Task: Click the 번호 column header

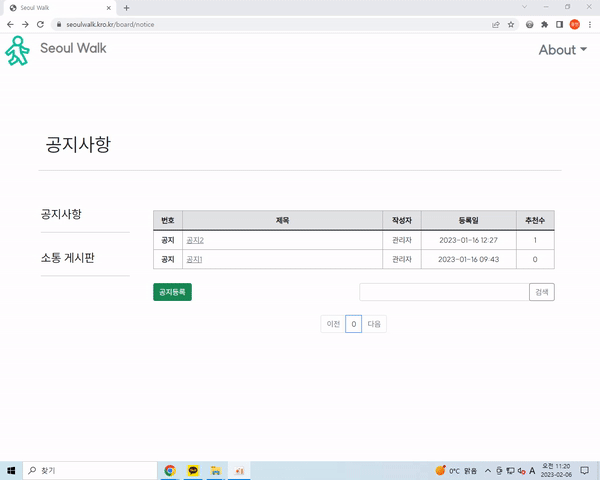Action: click(x=168, y=220)
